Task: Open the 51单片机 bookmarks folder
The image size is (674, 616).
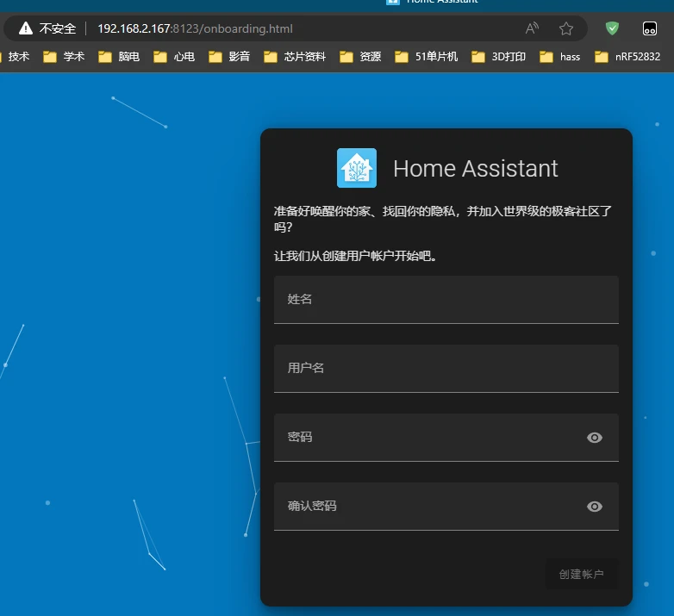Action: [x=426, y=57]
